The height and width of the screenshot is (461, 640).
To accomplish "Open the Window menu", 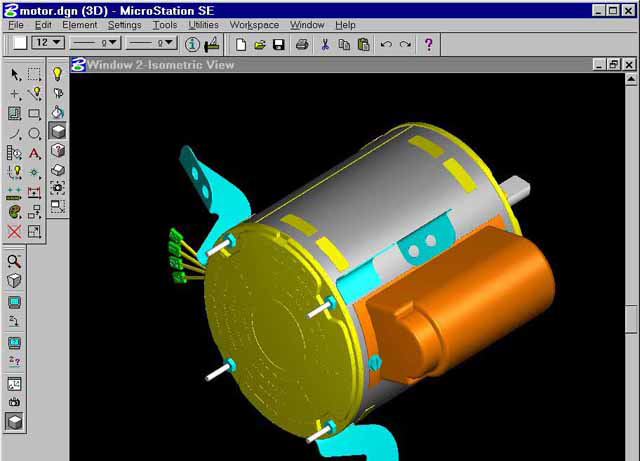I will tap(307, 25).
